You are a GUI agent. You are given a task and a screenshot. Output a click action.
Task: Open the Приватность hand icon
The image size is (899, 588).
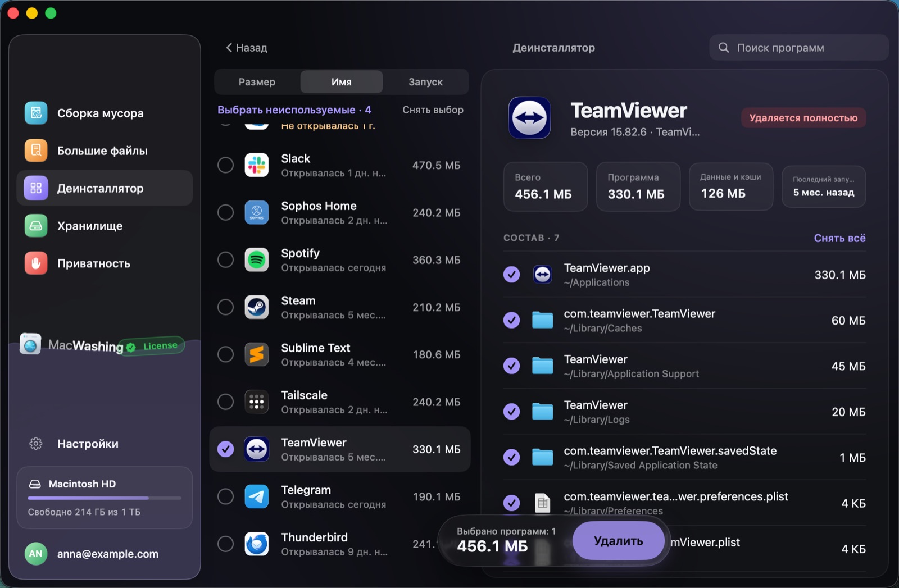click(36, 263)
